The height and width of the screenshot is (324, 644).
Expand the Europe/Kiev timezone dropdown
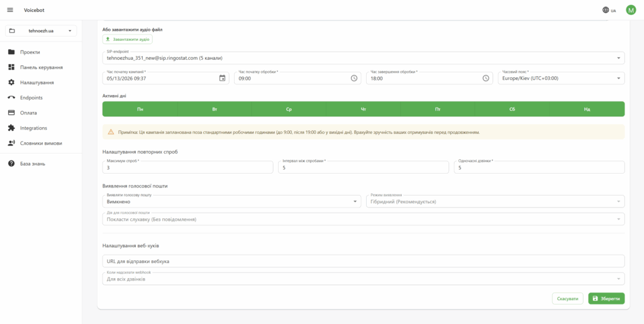click(561, 78)
